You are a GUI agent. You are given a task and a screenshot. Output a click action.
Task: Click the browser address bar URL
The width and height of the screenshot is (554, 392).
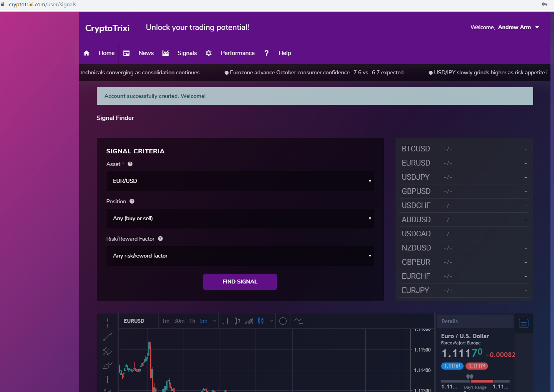(x=42, y=4)
